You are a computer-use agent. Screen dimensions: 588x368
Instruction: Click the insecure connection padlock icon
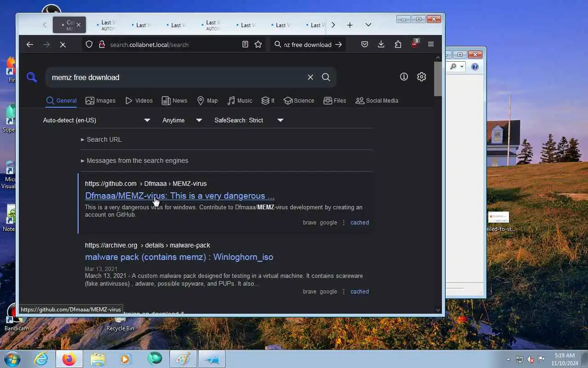(102, 45)
